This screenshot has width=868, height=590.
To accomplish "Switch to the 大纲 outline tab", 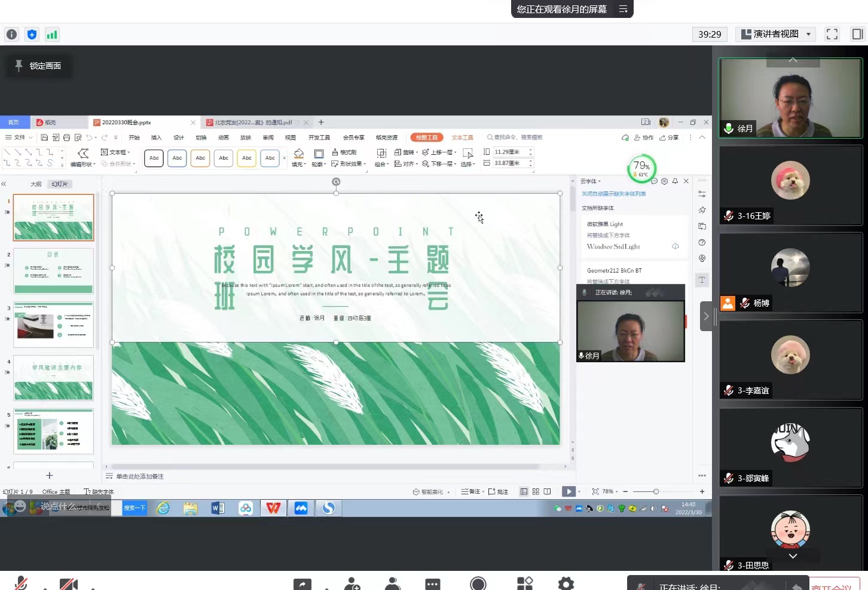I will (36, 184).
